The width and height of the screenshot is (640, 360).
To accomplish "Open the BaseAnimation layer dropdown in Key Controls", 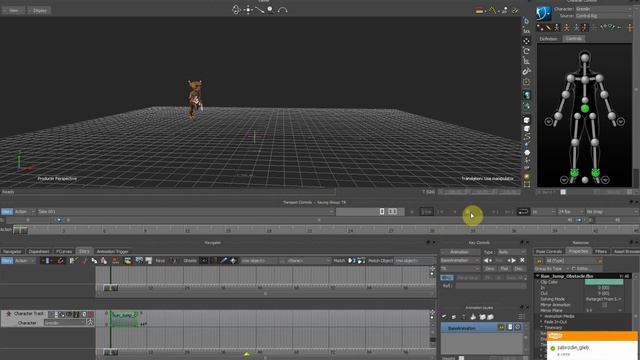I will point(460,260).
